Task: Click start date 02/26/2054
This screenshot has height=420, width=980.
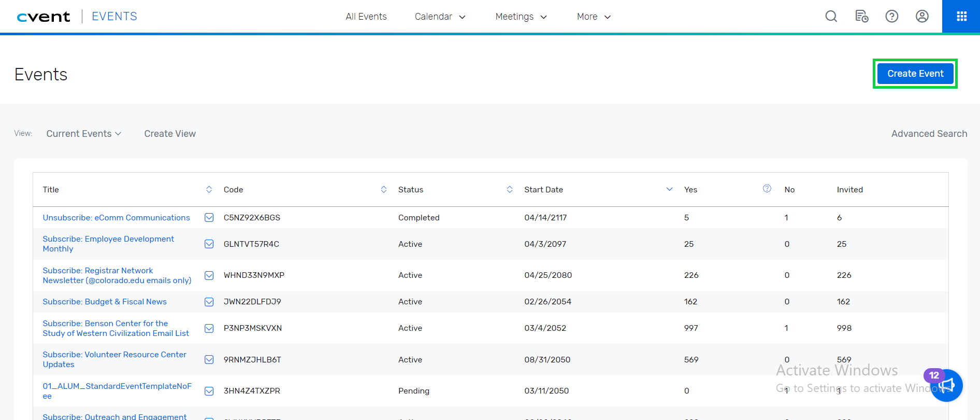Action: pyautogui.click(x=547, y=302)
